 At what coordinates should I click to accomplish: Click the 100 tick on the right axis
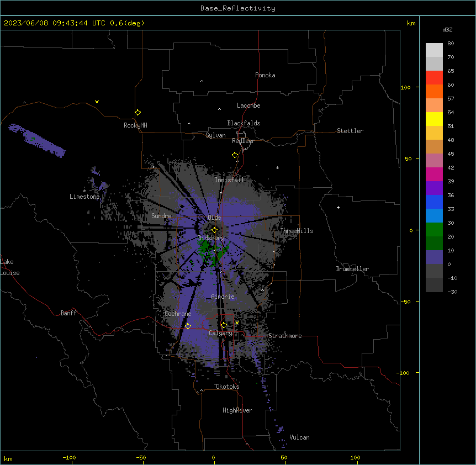pos(405,87)
